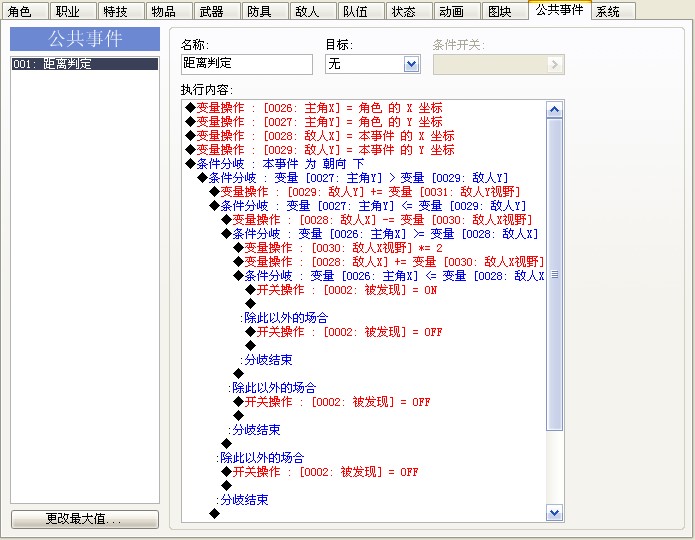Open the 武器 tab
695x540 pixels.
point(217,11)
